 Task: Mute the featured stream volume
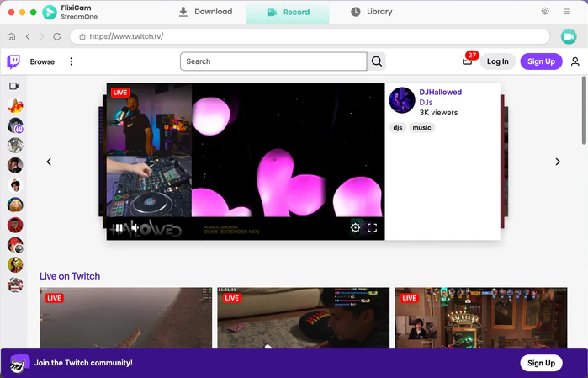[x=135, y=227]
